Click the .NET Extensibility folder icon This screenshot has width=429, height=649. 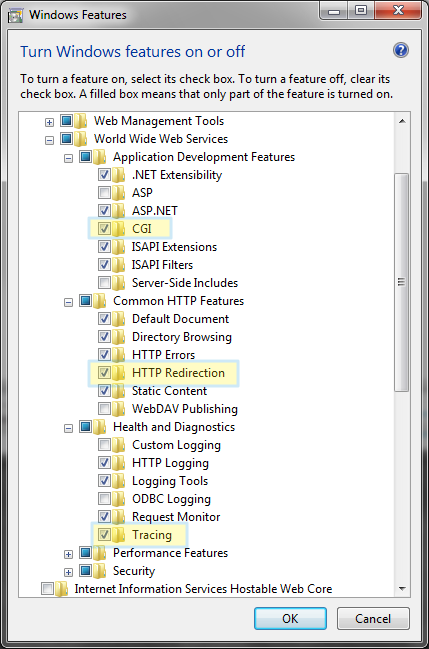tap(118, 175)
